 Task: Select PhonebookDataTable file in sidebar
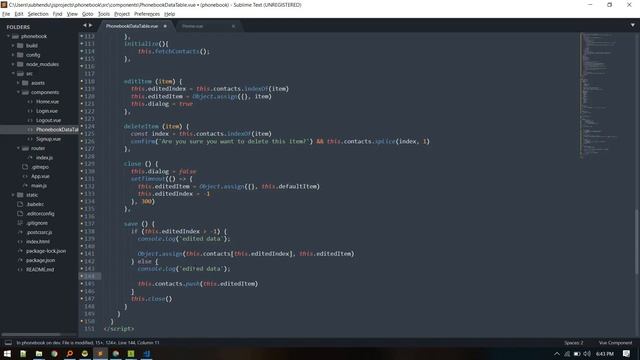(57, 130)
